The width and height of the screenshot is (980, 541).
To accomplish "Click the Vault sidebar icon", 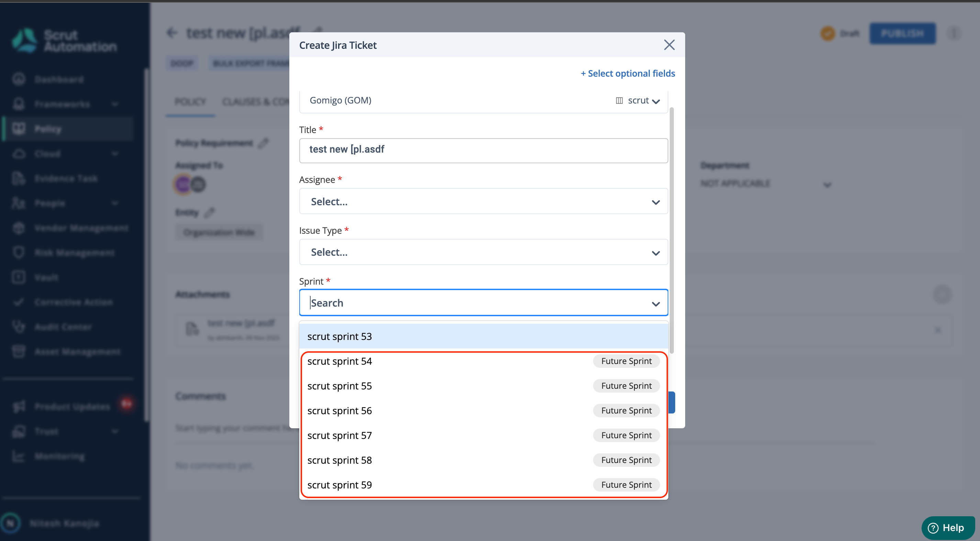I will pos(18,277).
